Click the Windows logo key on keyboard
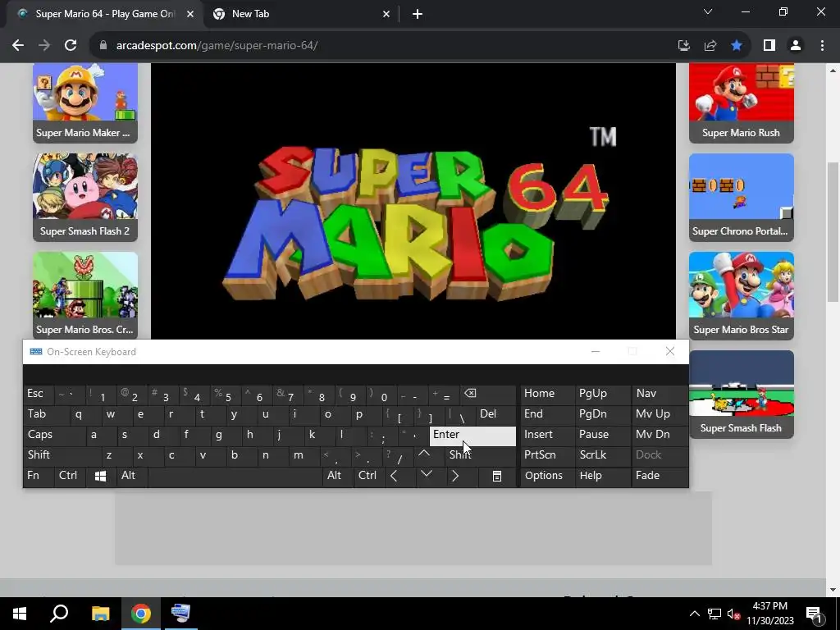The width and height of the screenshot is (840, 630). (100, 476)
